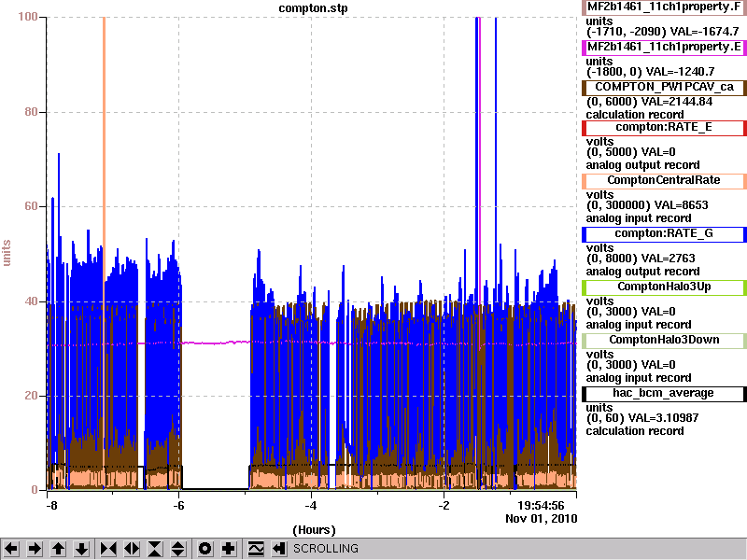Click the vertical 'units' y-axis label
This screenshot has width=747, height=560.
[x=7, y=253]
